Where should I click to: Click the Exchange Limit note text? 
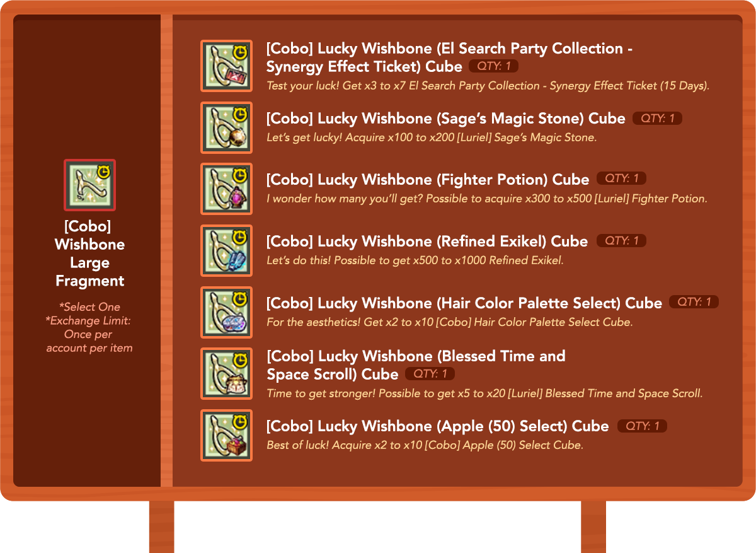89,334
